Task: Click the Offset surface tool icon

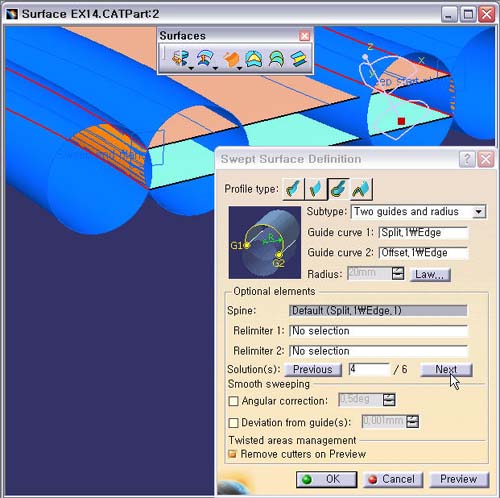Action: tap(205, 58)
